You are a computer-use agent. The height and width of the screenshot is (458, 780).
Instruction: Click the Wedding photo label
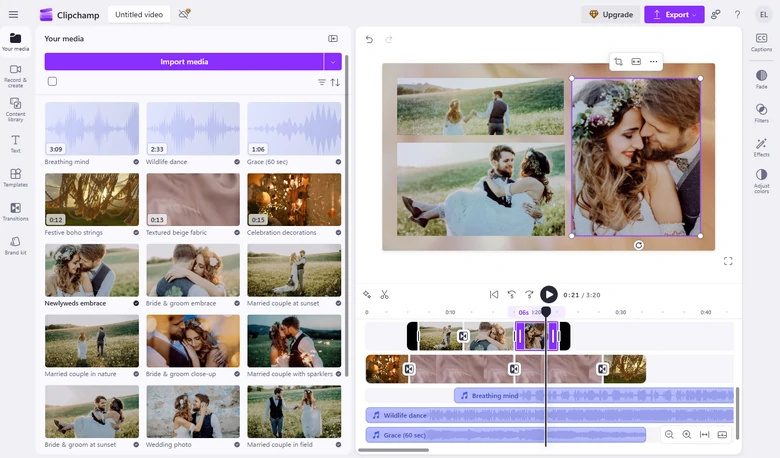coord(169,445)
